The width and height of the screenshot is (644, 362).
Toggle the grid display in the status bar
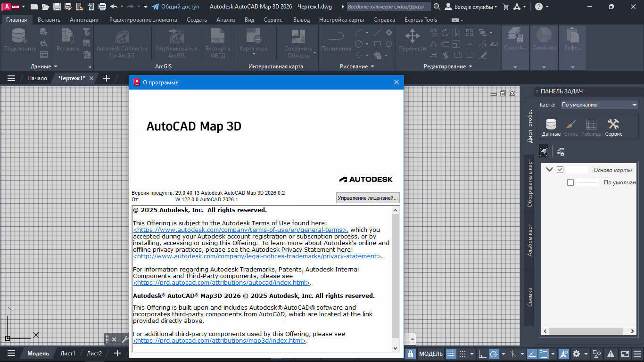tap(451, 354)
